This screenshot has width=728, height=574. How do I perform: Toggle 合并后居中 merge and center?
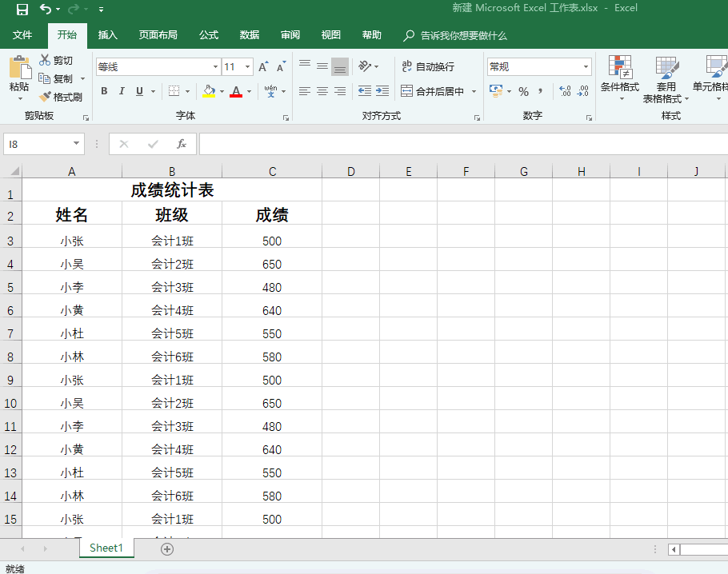(432, 91)
